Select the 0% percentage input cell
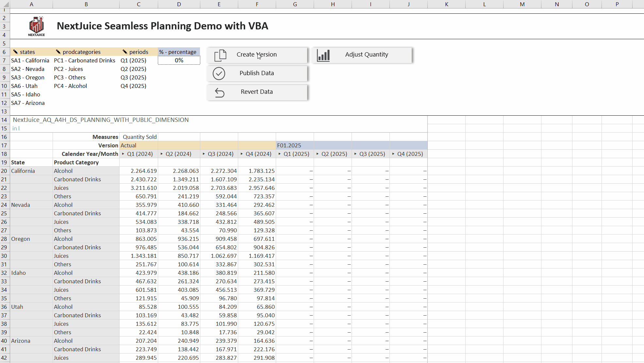The image size is (644, 363). 179,60
